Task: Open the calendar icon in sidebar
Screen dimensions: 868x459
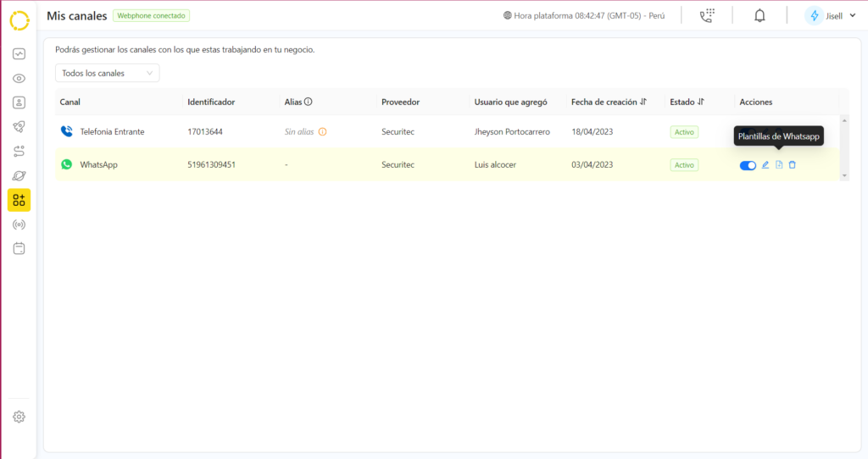Action: (x=19, y=249)
